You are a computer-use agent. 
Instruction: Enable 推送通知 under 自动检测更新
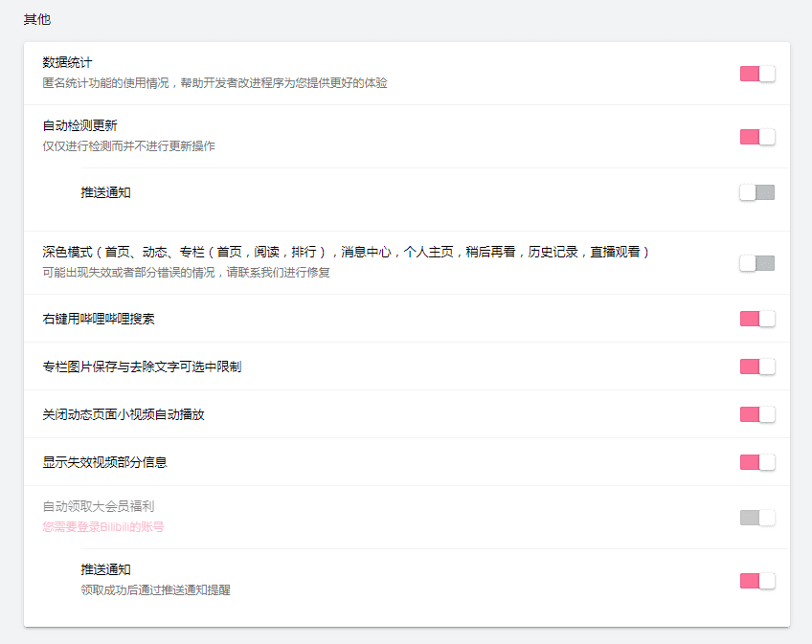756,192
